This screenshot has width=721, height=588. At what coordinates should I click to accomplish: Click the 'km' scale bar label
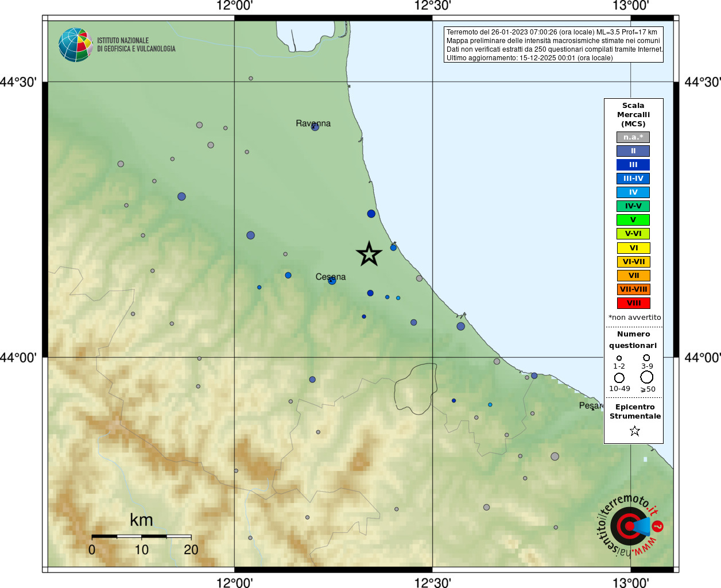coord(141,520)
